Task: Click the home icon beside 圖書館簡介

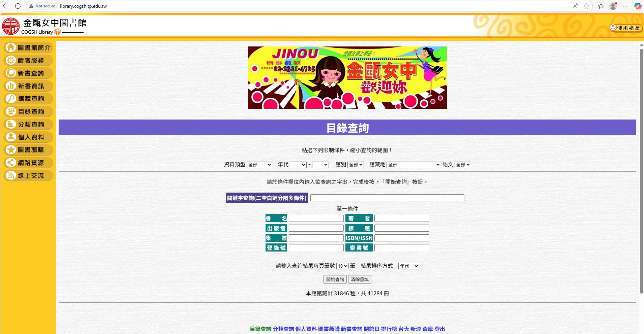Action: pos(11,47)
